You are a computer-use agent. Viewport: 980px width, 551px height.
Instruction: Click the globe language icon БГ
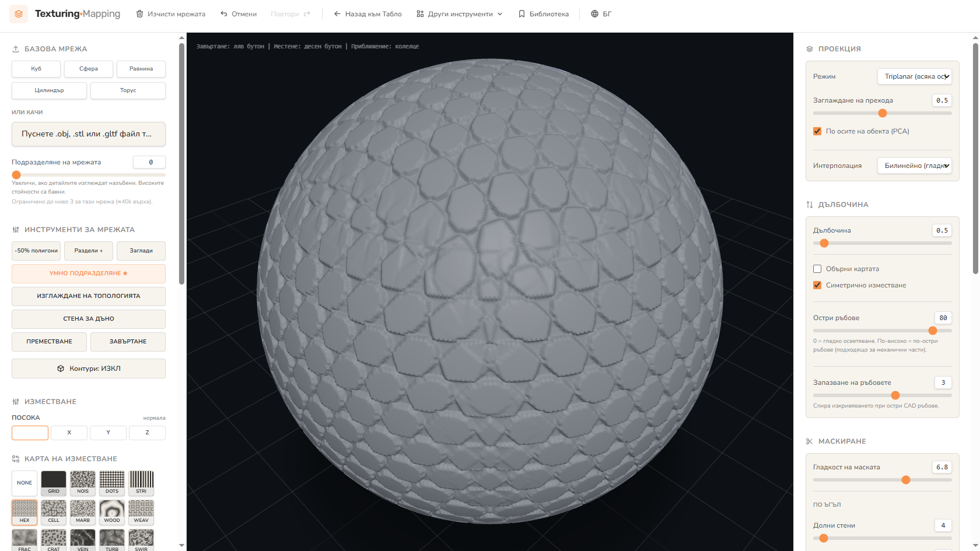click(x=594, y=14)
